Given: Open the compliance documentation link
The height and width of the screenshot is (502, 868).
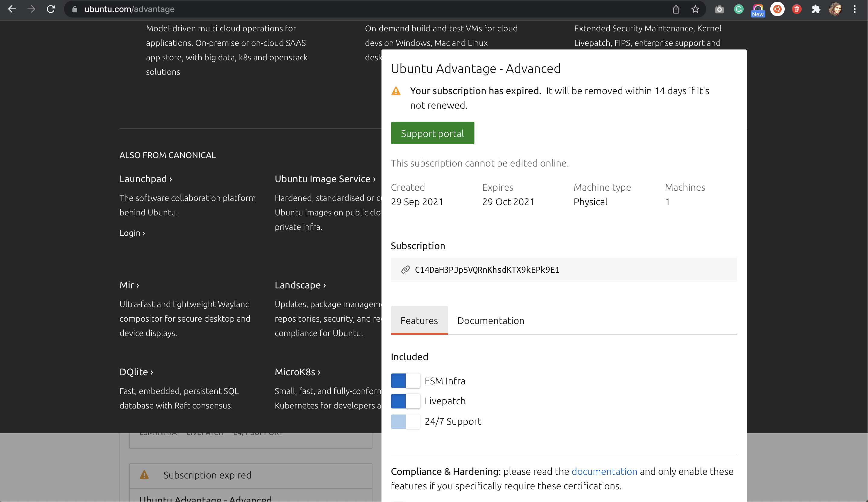Looking at the screenshot, I should click(x=604, y=471).
